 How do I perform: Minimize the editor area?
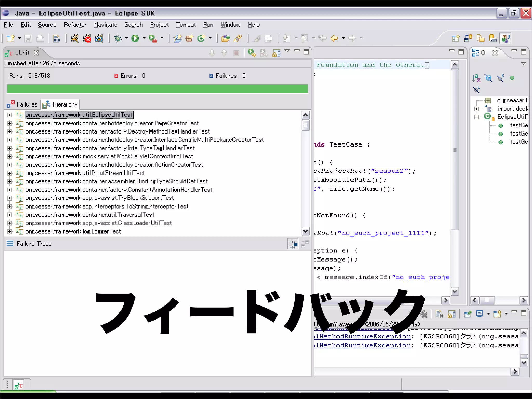pos(452,51)
